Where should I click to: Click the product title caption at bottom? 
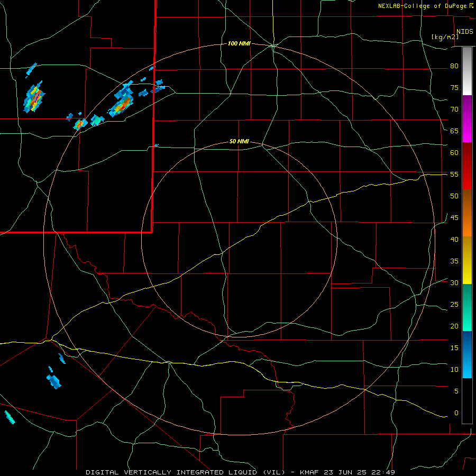click(x=241, y=472)
